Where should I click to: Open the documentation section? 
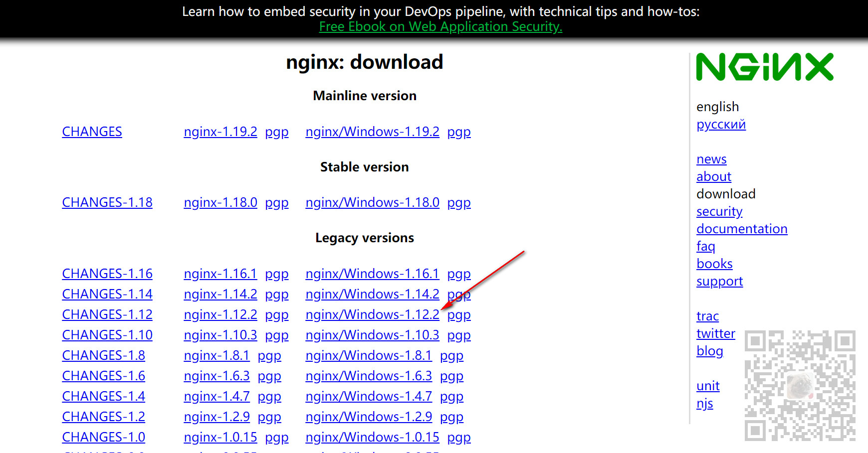[742, 229]
